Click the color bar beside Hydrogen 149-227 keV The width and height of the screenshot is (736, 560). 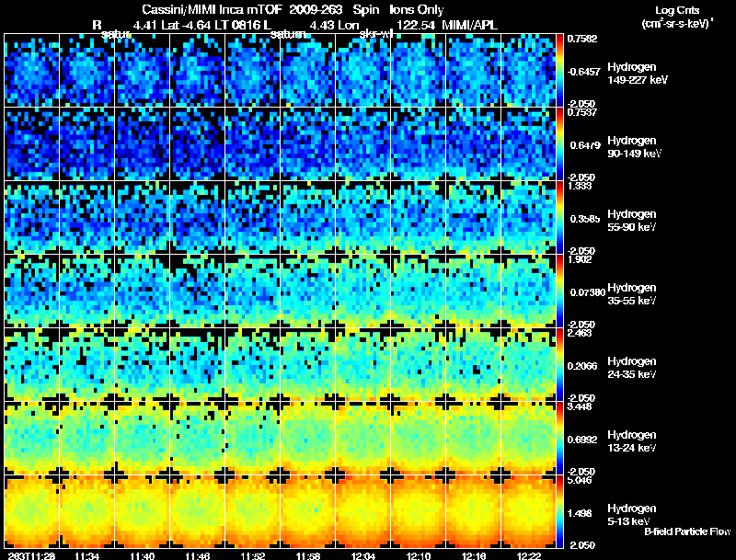[559, 71]
